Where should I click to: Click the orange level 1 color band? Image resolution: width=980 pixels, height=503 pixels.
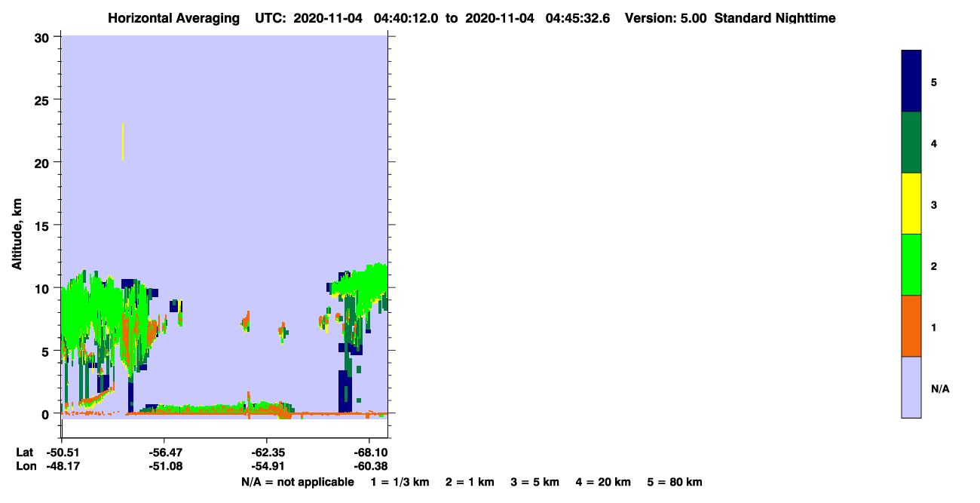(911, 326)
